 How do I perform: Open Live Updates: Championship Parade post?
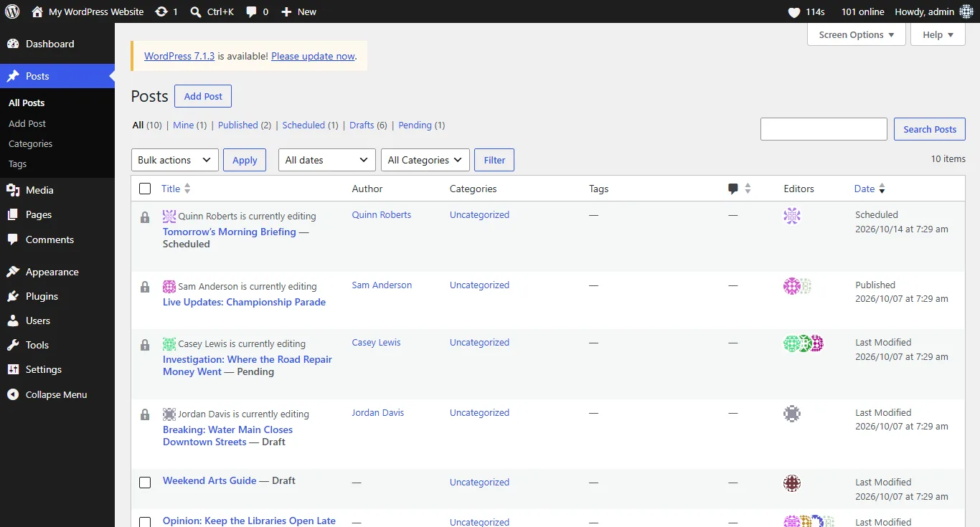coord(244,302)
